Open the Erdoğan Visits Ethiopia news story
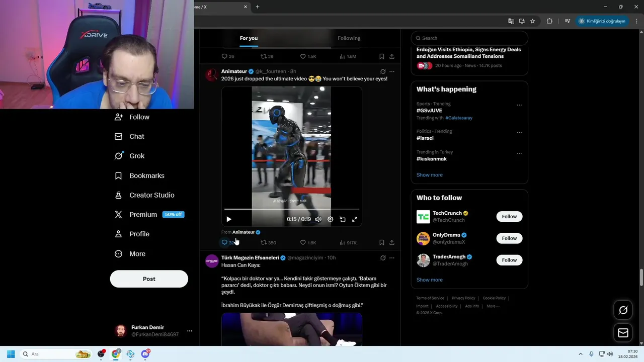The width and height of the screenshot is (644, 362). click(x=468, y=53)
